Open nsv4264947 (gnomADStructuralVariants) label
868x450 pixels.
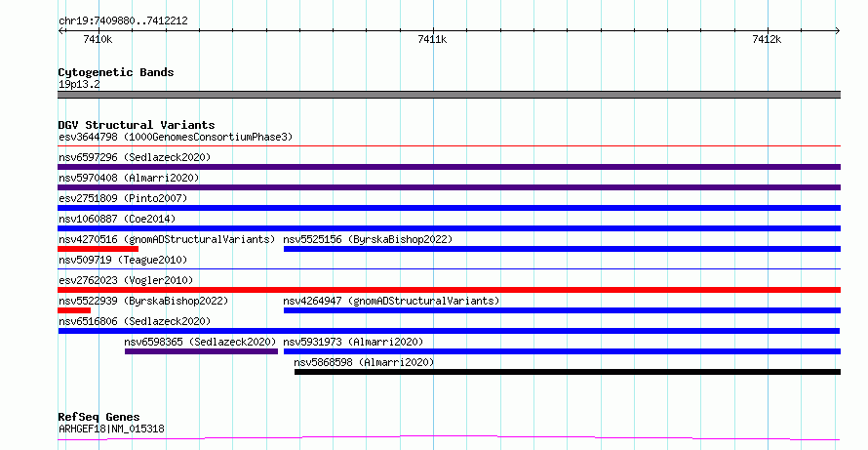(391, 301)
